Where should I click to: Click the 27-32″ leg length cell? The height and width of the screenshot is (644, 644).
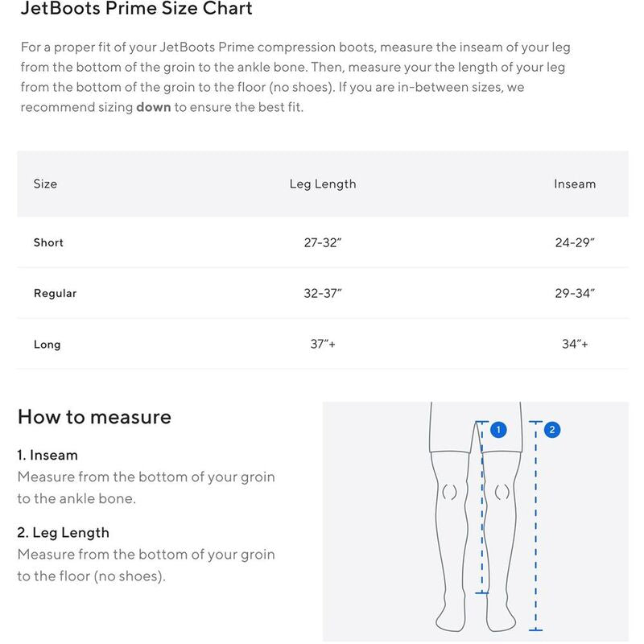click(323, 242)
